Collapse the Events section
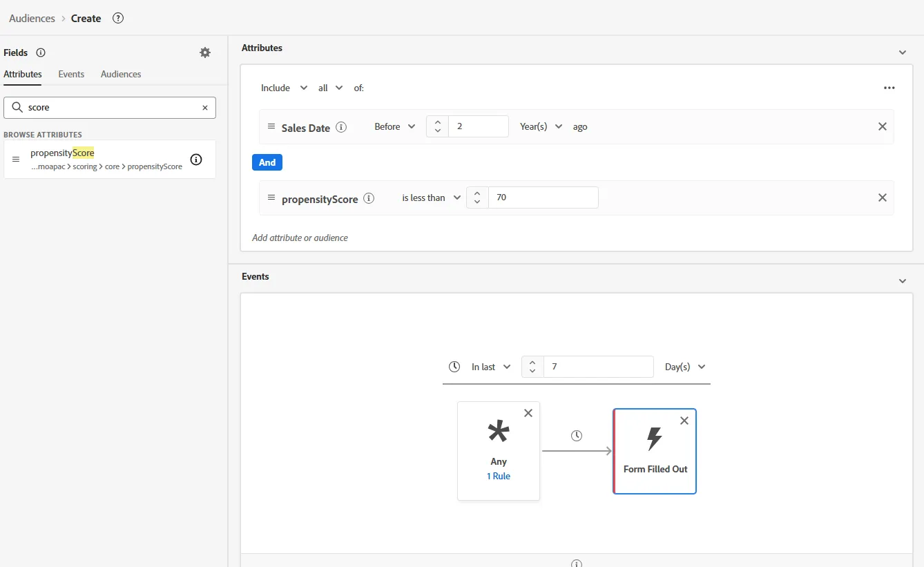This screenshot has width=924, height=567. [x=903, y=281]
